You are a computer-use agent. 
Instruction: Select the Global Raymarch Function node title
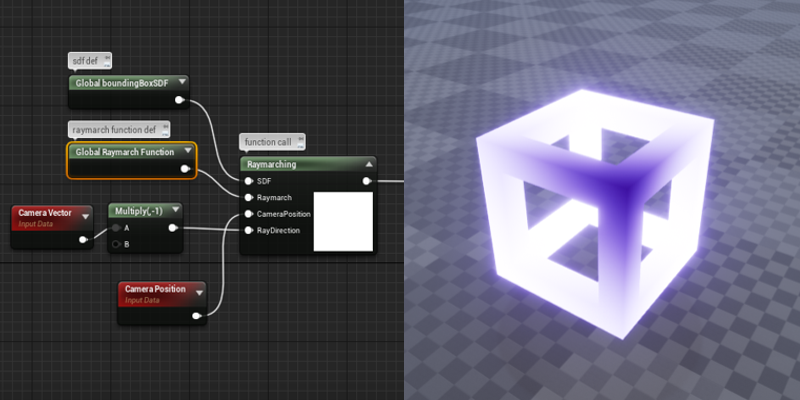(125, 152)
